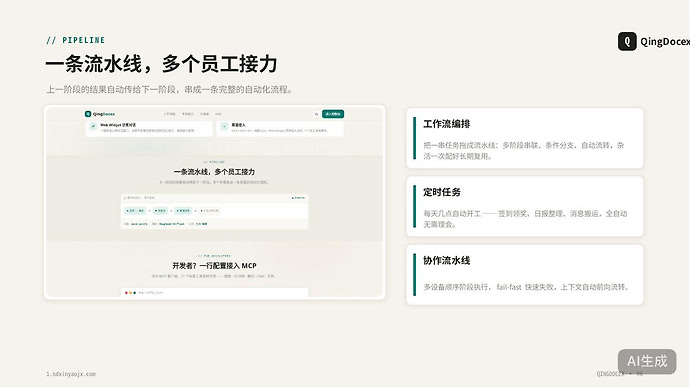Viewport: 690px width, 387px height.
Task: Select the 工作流编排 feature card
Action: [x=525, y=138]
